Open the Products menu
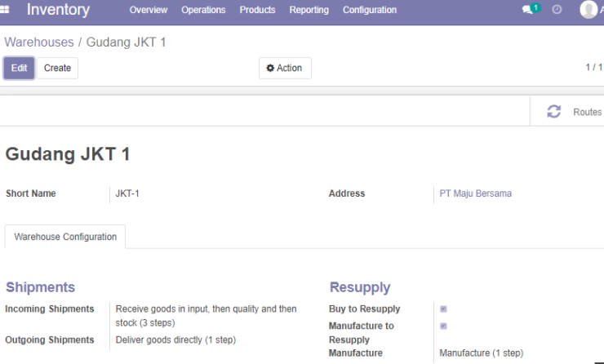Image resolution: width=604 pixels, height=364 pixels. (x=257, y=10)
